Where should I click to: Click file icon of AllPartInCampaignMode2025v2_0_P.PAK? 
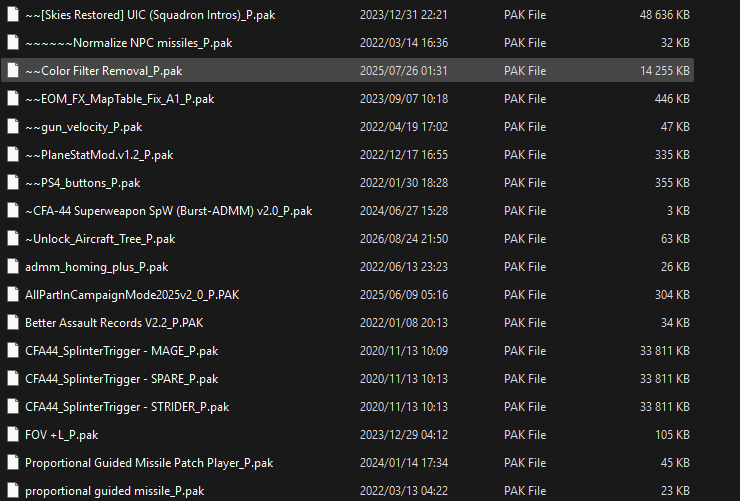point(13,294)
